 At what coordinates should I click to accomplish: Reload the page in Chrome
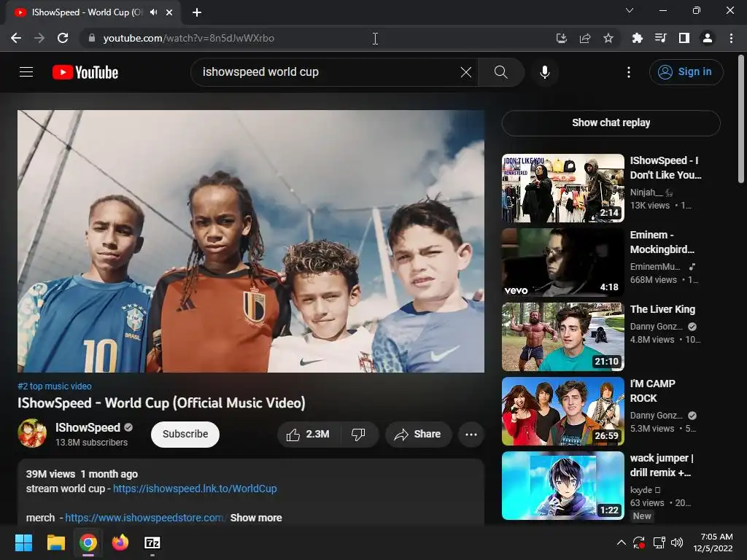[x=63, y=38]
